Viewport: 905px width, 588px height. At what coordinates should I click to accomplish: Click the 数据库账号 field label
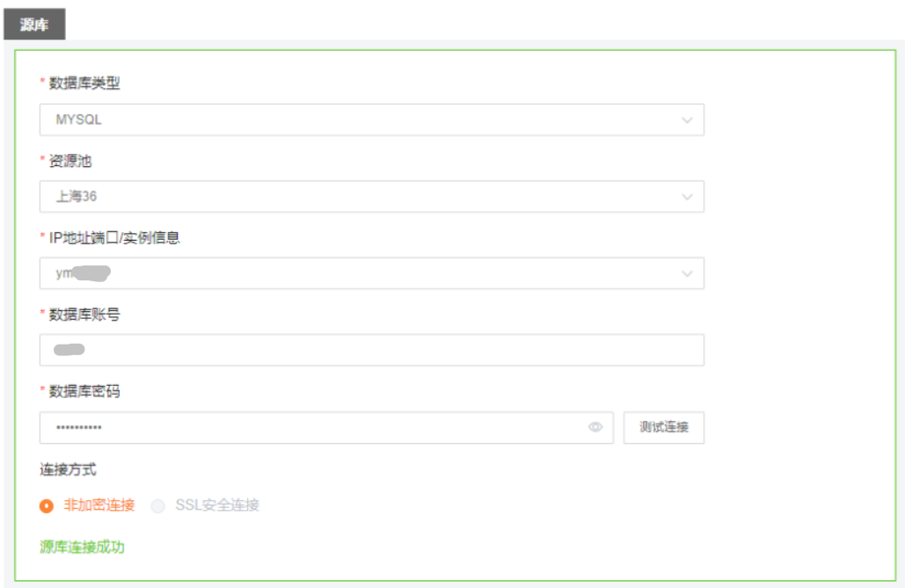(x=84, y=314)
